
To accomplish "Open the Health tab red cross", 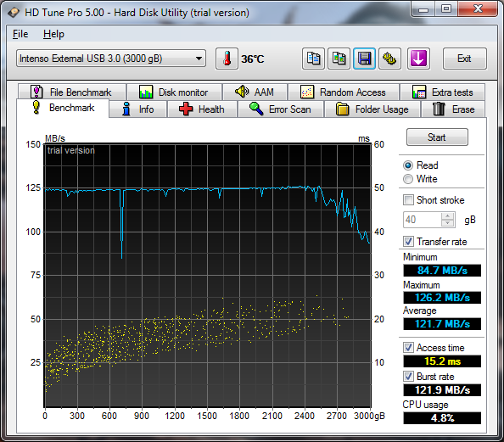I will 202,109.
